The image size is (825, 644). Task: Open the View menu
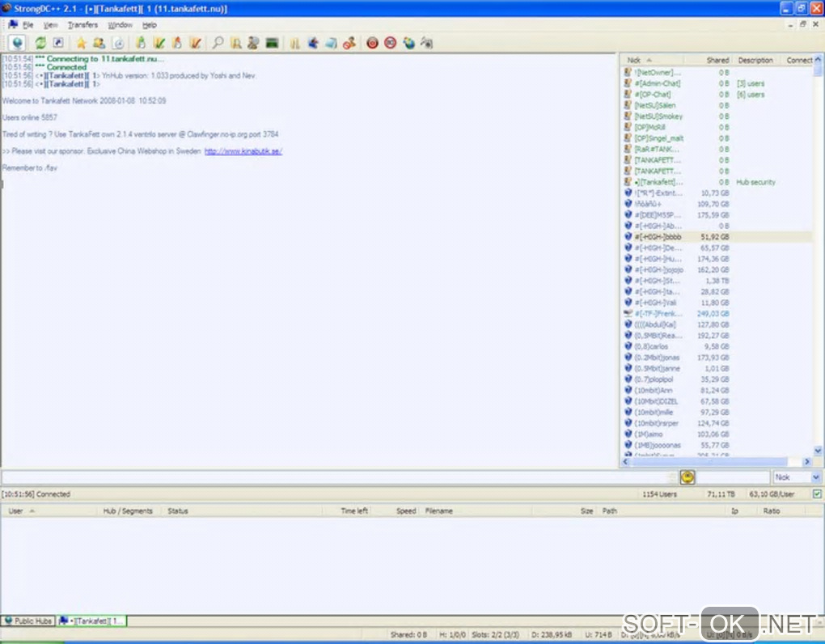point(50,25)
